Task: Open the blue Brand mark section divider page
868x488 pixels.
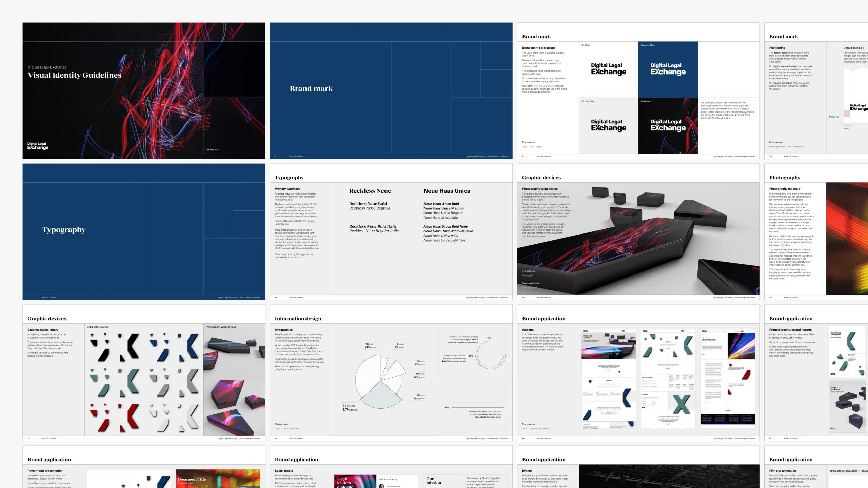Action: pos(391,91)
